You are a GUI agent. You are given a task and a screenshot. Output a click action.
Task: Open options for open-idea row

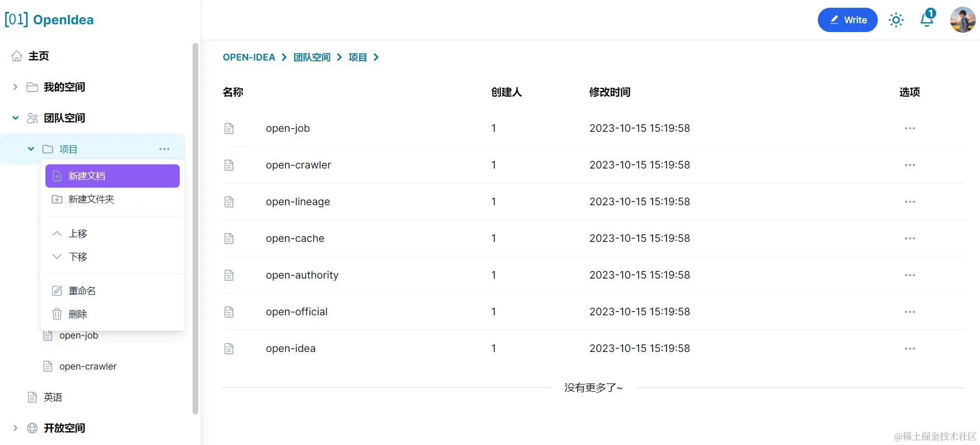click(x=910, y=348)
